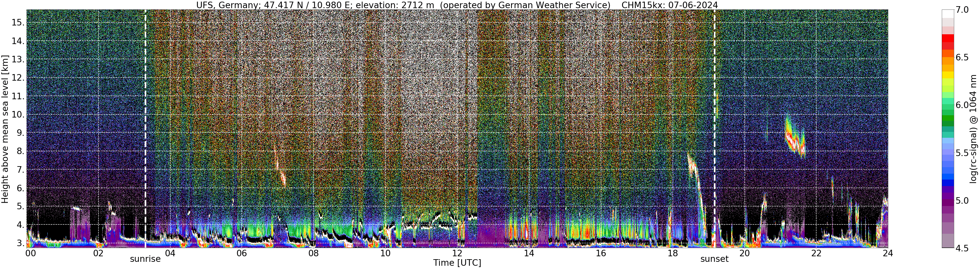Screen dimensions: 980x269
Task: Click the y-axis tick label 5.
Action: [21, 207]
